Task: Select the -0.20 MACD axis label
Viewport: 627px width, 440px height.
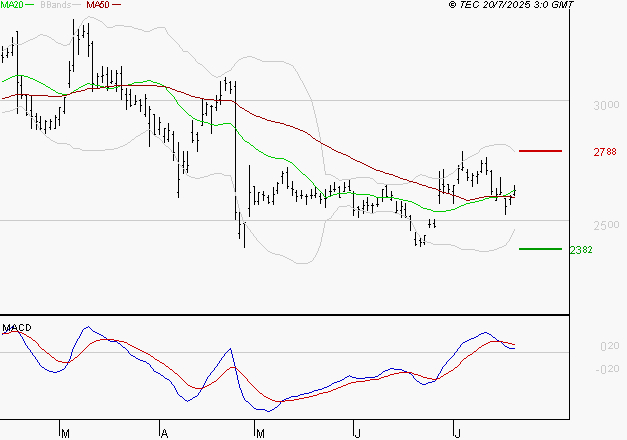Action: tap(606, 369)
